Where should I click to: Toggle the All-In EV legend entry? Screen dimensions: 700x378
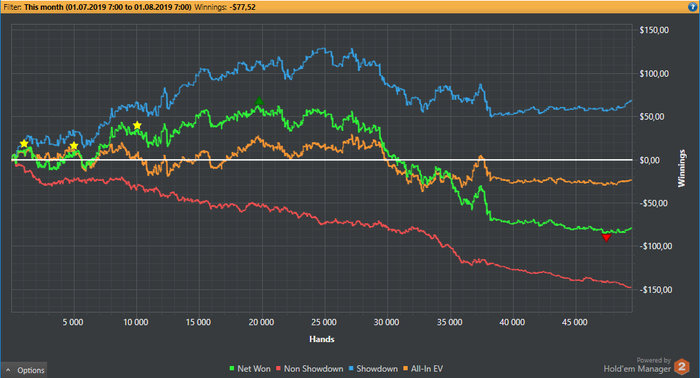(x=422, y=369)
